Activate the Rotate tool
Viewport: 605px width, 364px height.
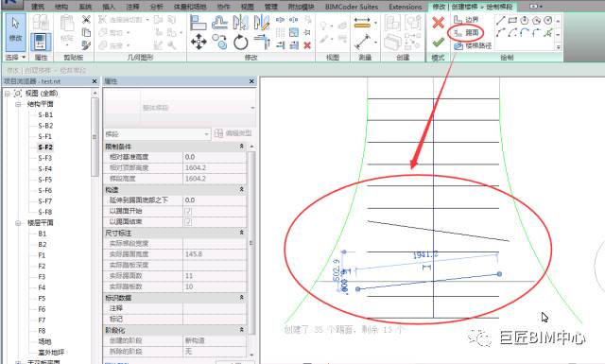[241, 42]
